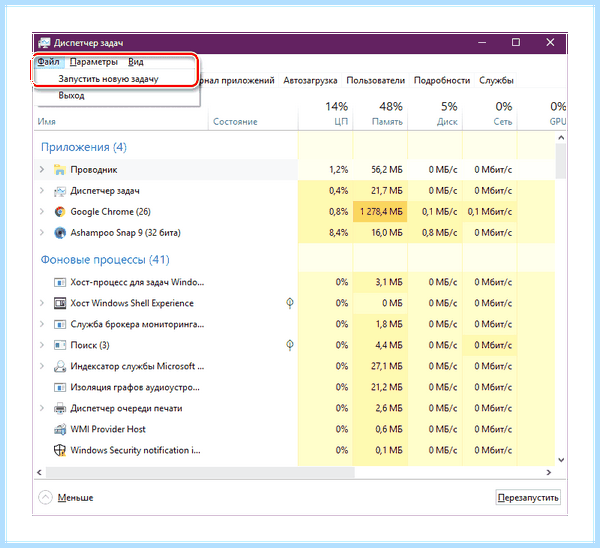Click the Изоляция графов аудиоустройств icon
The image size is (600, 548).
60,388
